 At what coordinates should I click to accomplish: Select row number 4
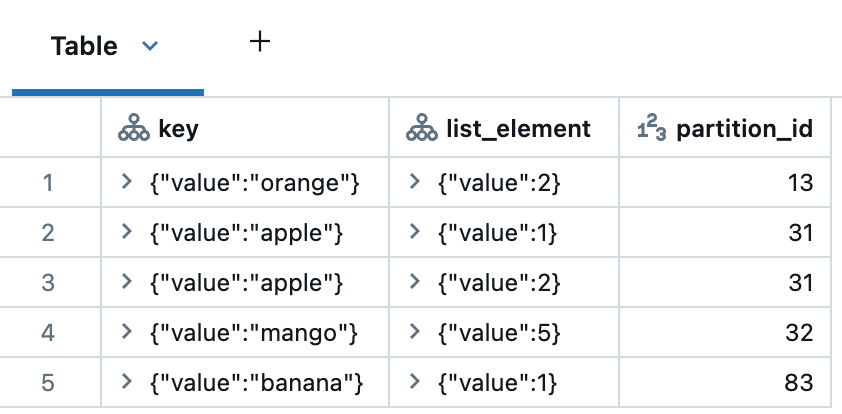tap(48, 332)
